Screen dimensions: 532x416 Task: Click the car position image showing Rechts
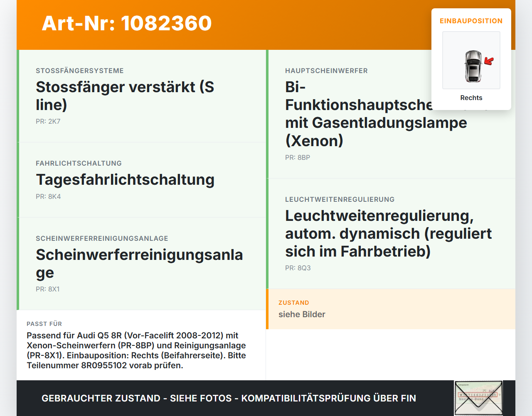point(471,60)
